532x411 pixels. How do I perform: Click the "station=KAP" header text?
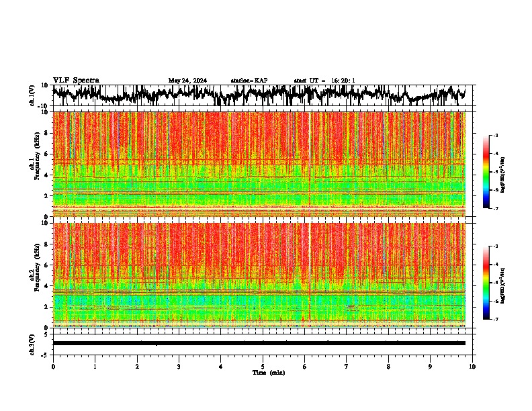coord(249,81)
